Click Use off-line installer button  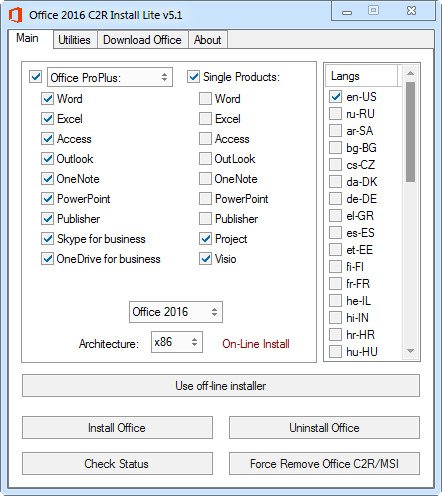coord(221,386)
